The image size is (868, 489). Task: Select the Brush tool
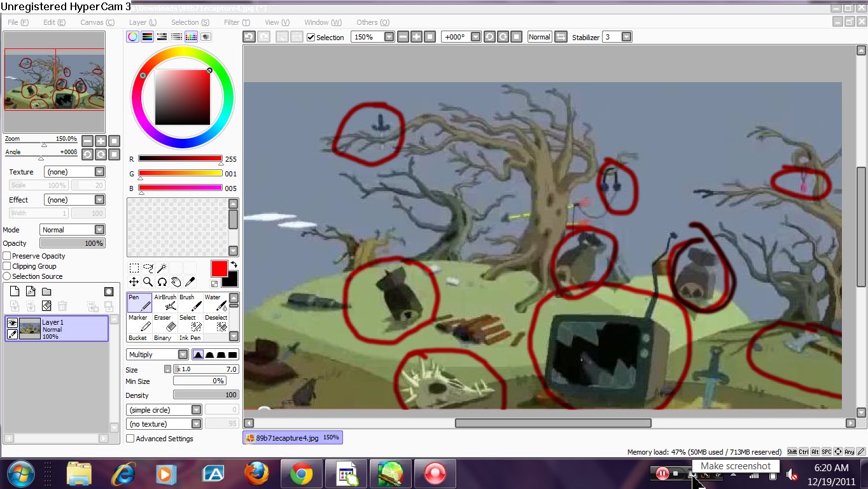[190, 302]
